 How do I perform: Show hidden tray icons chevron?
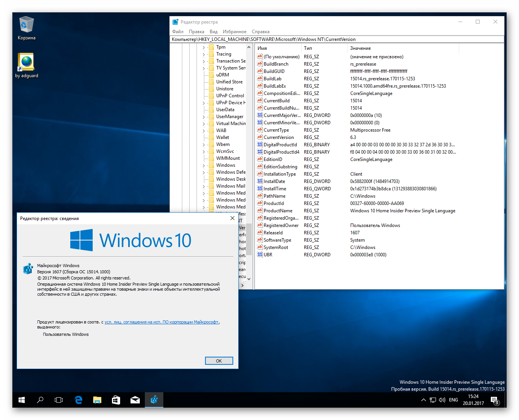pos(424,400)
